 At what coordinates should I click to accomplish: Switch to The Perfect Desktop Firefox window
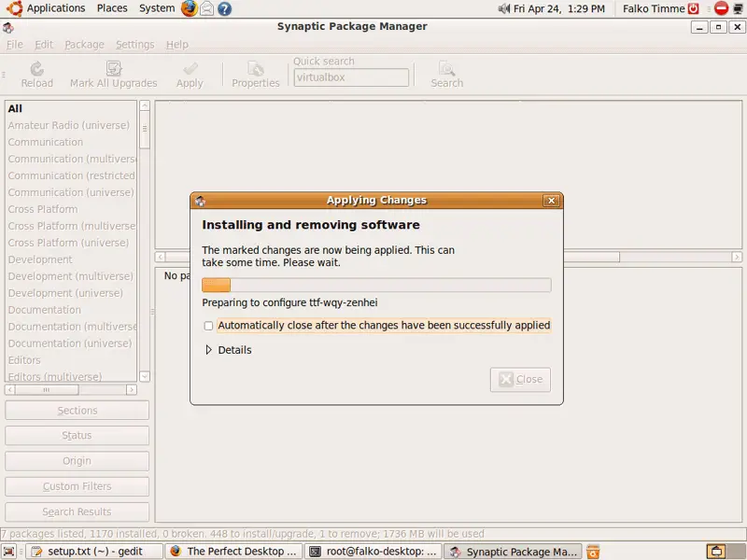click(234, 552)
